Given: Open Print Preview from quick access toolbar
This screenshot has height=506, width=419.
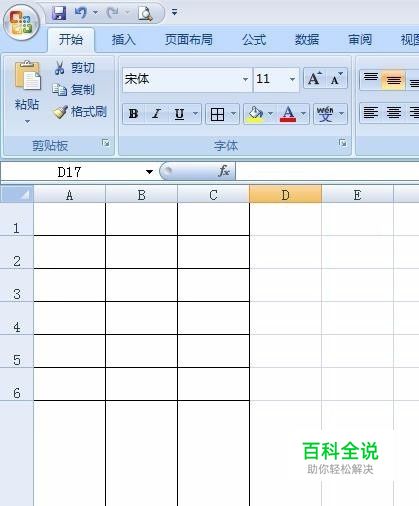Looking at the screenshot, I should (x=145, y=13).
